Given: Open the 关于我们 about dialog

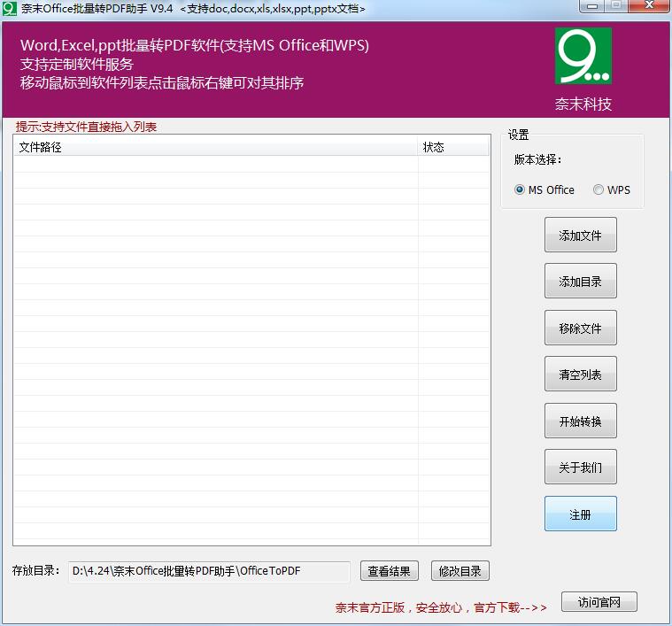Looking at the screenshot, I should (580, 468).
